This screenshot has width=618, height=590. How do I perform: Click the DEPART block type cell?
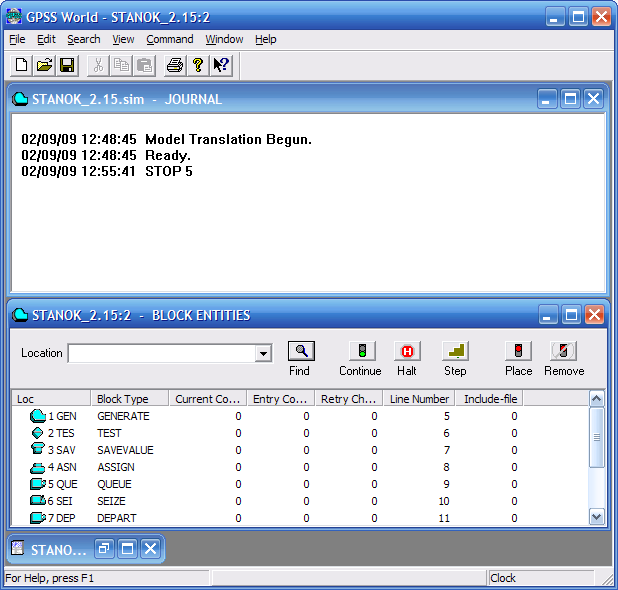coord(117,518)
